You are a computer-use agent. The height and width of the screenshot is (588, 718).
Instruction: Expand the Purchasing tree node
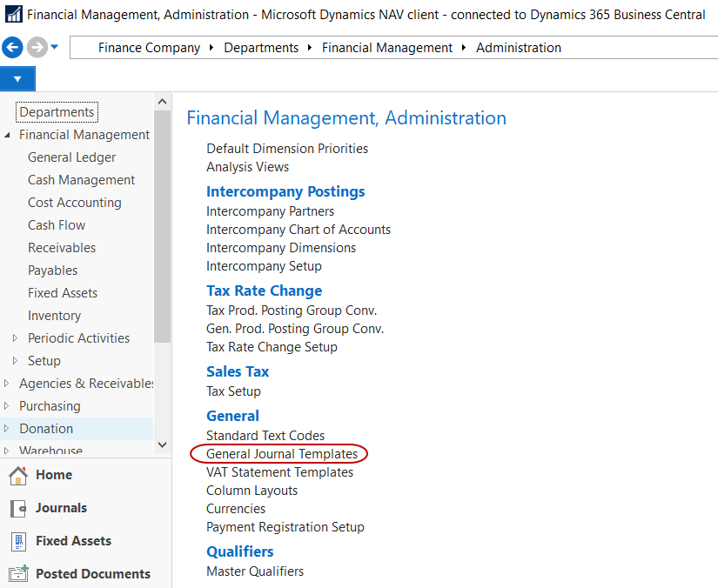pyautogui.click(x=8, y=406)
